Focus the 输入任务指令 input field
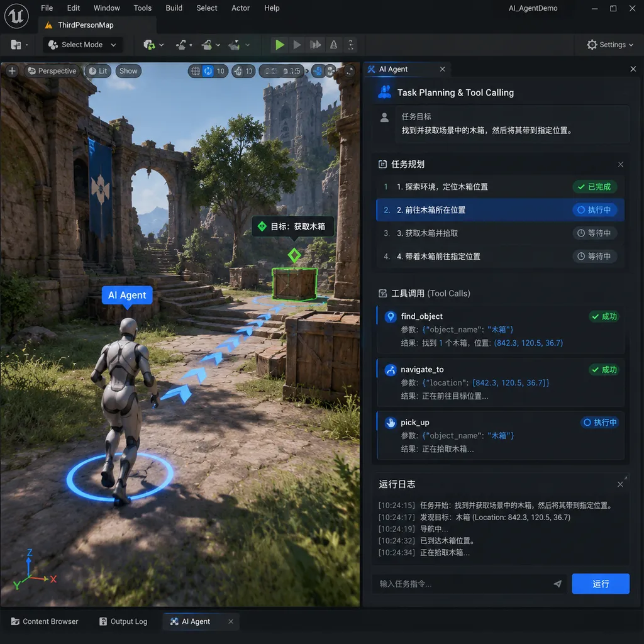644x644 pixels. 469,584
